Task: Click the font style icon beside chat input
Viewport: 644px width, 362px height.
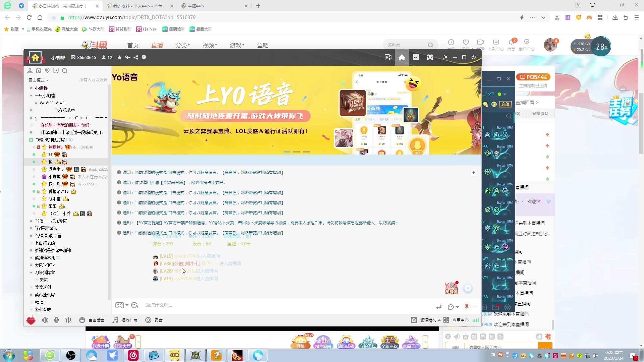Action: coord(135,305)
